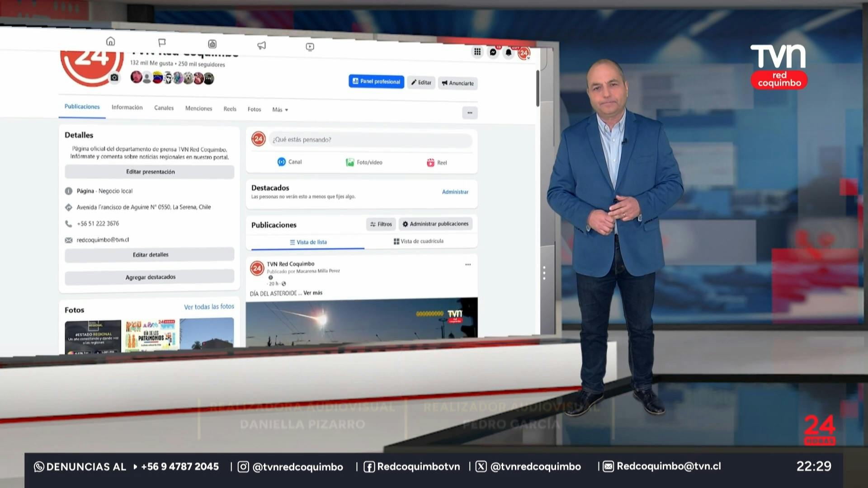868x488 pixels.
Task: Click the Macarena Milla Perez publisher name
Action: [318, 271]
